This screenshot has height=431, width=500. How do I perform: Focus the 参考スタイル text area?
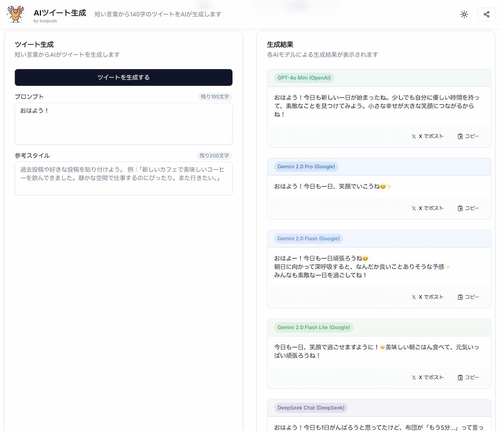tap(123, 178)
